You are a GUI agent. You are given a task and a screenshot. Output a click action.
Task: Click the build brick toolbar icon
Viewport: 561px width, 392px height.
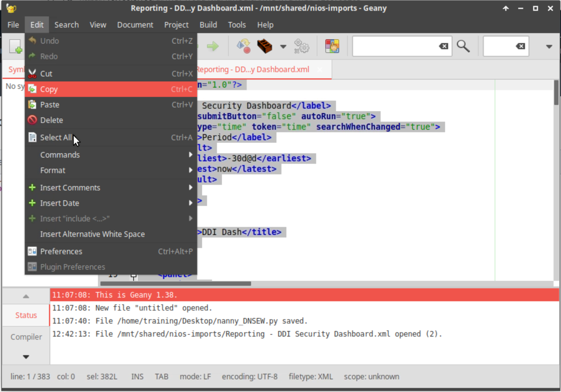(264, 46)
